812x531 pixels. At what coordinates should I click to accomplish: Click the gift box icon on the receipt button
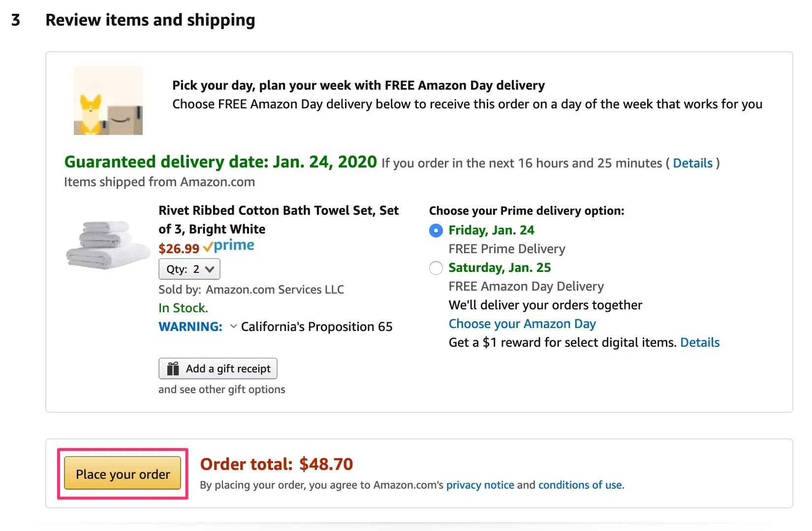(x=173, y=368)
